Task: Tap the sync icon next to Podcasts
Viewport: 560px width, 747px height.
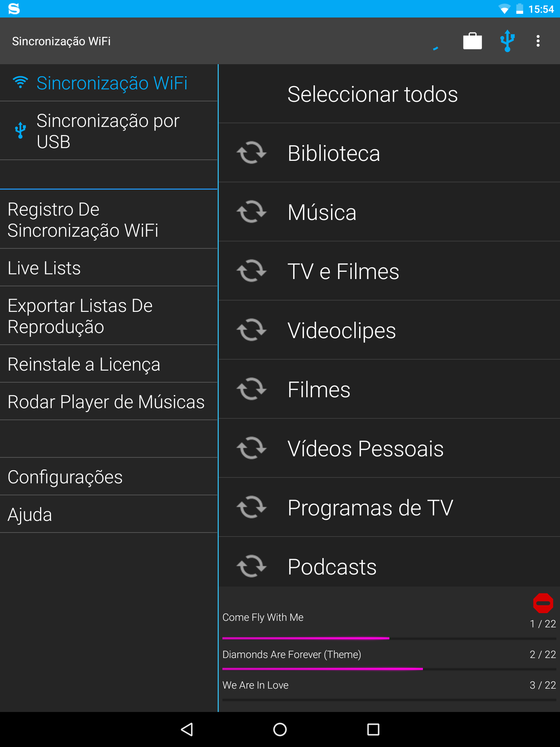Action: pos(252,566)
